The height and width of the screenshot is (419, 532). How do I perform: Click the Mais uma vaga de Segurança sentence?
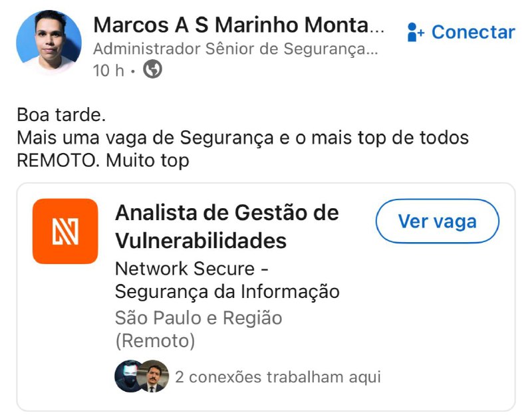243,138
